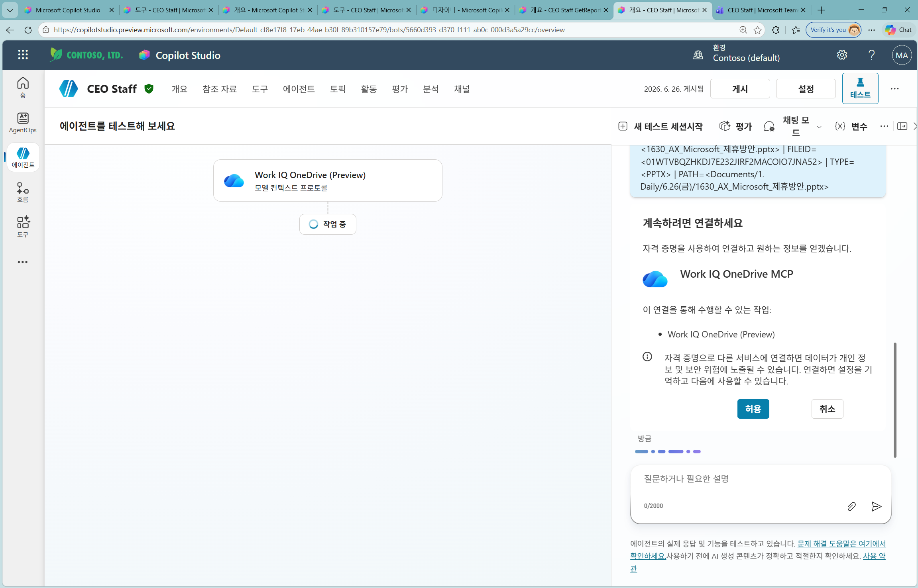
Task: Open a new browser tab
Action: (x=821, y=10)
